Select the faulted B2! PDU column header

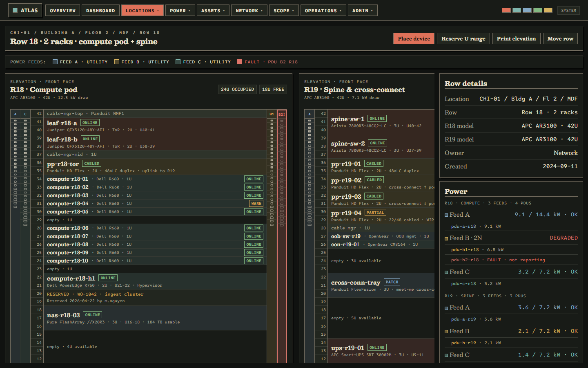pos(282,114)
